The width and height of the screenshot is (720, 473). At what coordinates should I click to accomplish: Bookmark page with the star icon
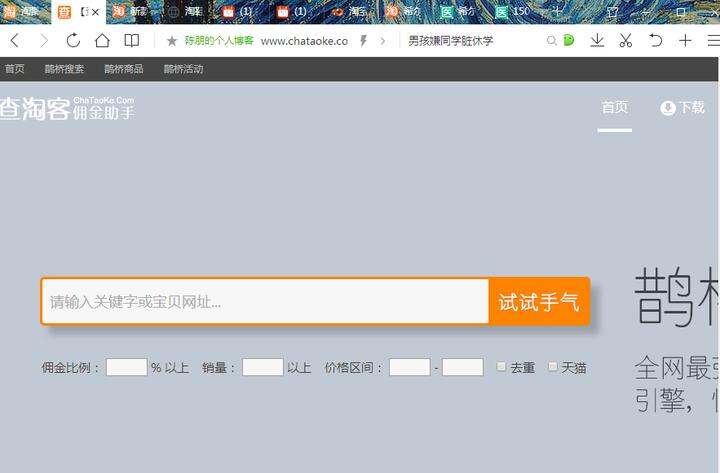coord(172,41)
